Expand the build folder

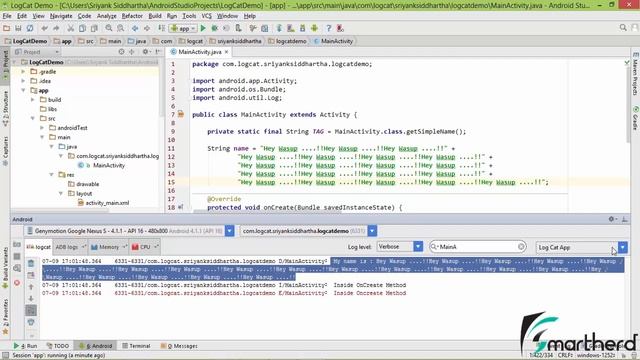33,100
